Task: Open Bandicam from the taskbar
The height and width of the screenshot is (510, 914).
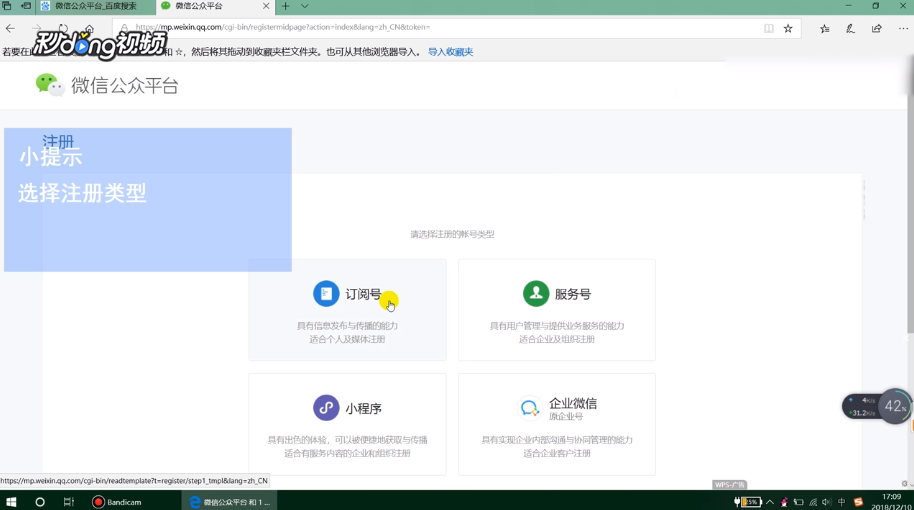Action: coord(117,501)
